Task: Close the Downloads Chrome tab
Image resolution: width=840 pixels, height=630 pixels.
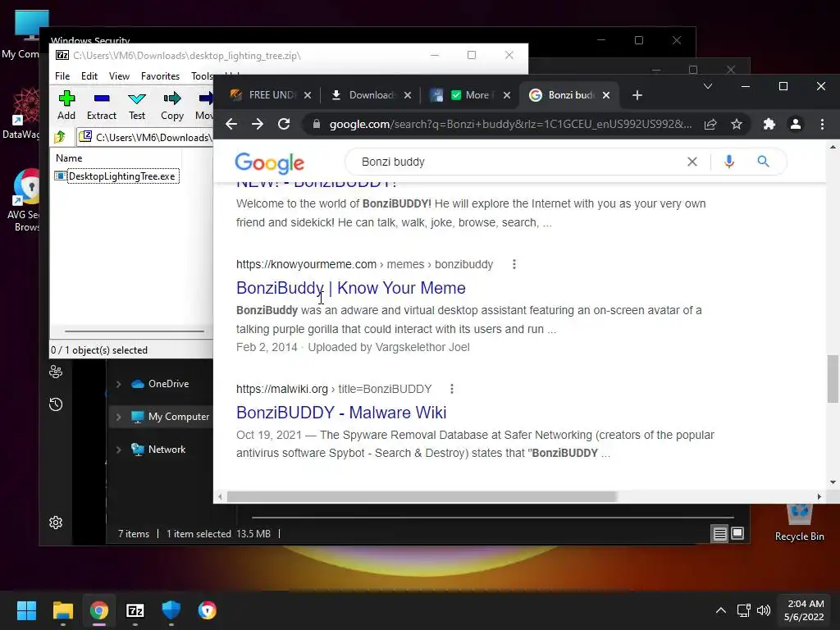Action: click(x=407, y=95)
